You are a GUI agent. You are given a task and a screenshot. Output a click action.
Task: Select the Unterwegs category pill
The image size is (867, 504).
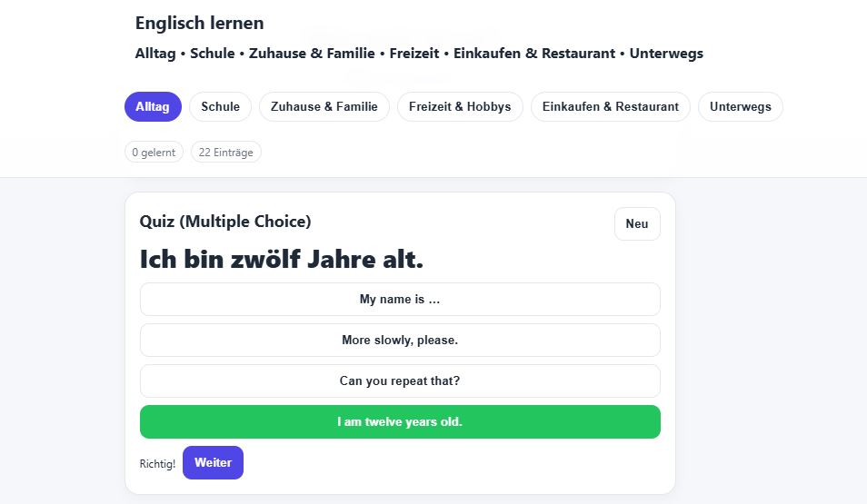click(x=740, y=106)
